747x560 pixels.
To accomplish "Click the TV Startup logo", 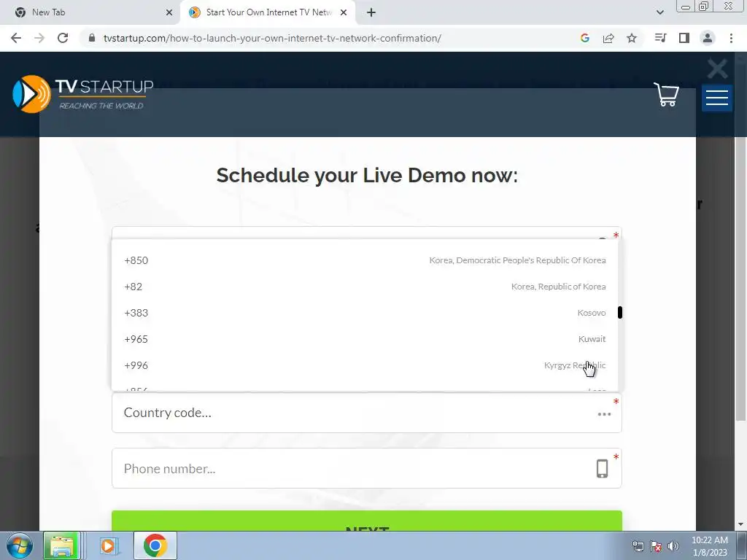I will click(83, 94).
